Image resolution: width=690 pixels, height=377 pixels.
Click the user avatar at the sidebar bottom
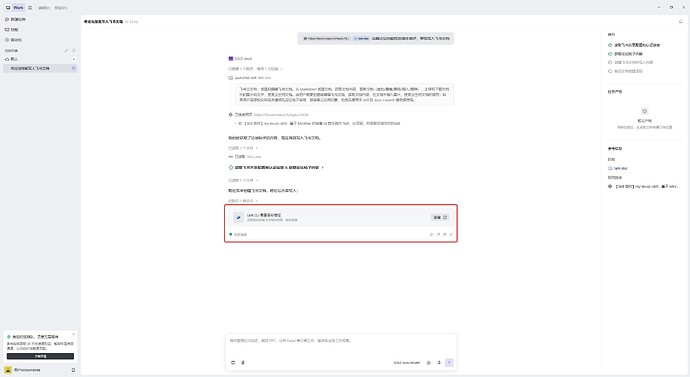8,370
